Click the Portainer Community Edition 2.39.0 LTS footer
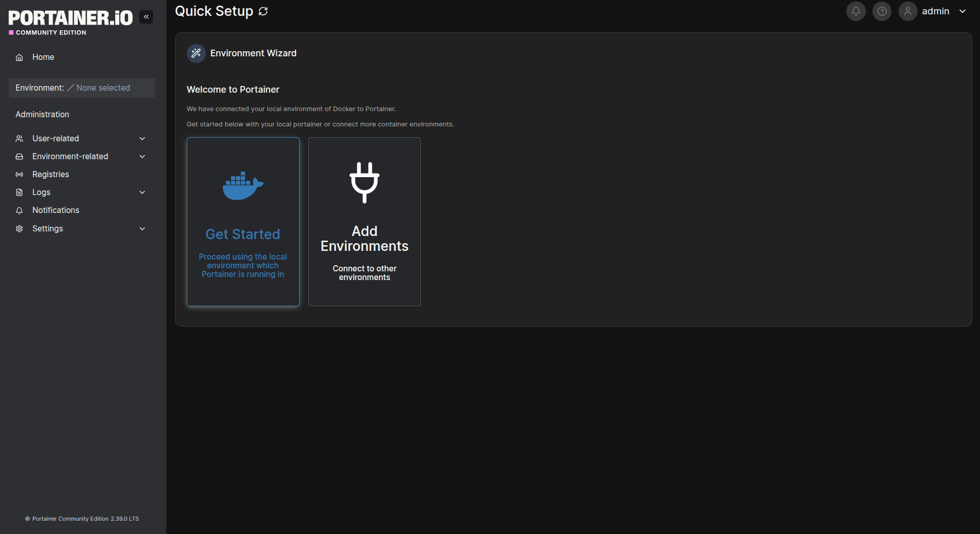Image resolution: width=980 pixels, height=534 pixels. (x=82, y=519)
